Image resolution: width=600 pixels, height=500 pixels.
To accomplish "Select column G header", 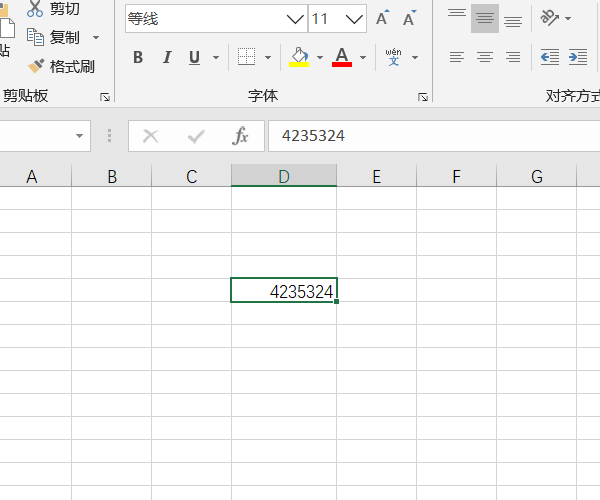I will (x=536, y=176).
